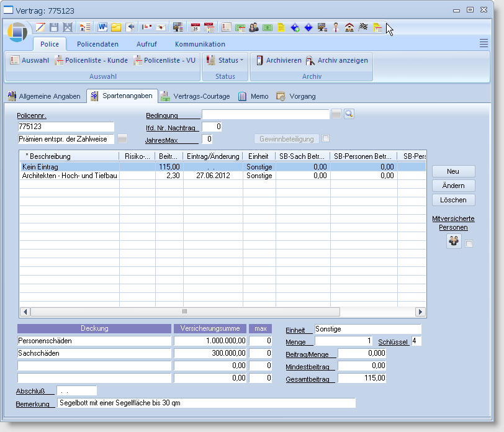This screenshot has height=432, width=504.
Task: Click the house icon in top toolbar
Action: [x=349, y=27]
